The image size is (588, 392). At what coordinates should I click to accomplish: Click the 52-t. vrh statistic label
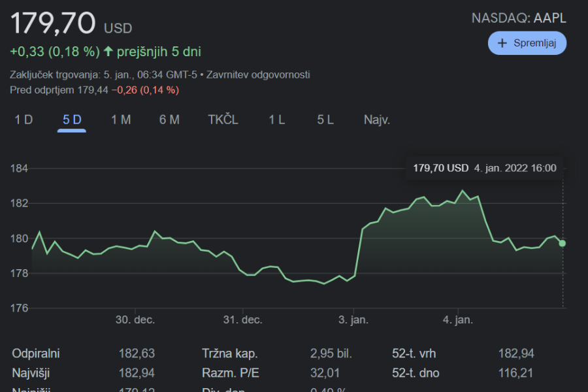click(414, 353)
